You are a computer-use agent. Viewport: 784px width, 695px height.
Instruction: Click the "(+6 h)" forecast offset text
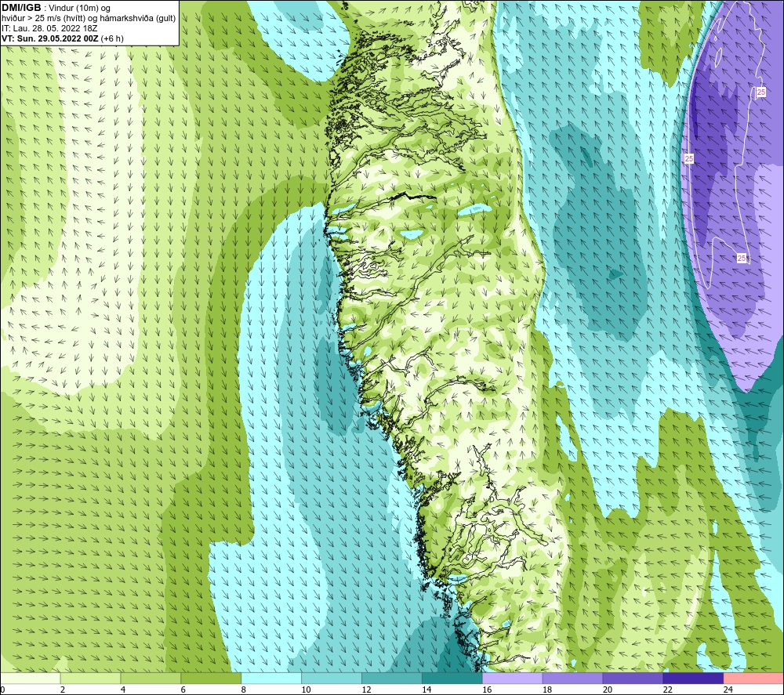tap(112, 38)
